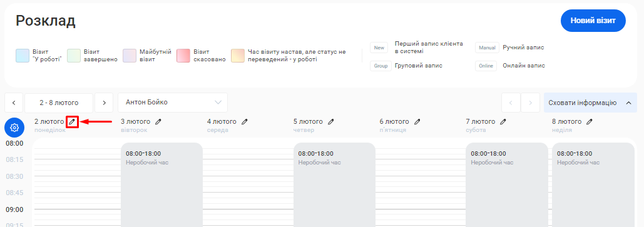Image resolution: width=644 pixels, height=227 pixels.
Task: Edit working hours for 5 лютого
Action: pos(331,121)
